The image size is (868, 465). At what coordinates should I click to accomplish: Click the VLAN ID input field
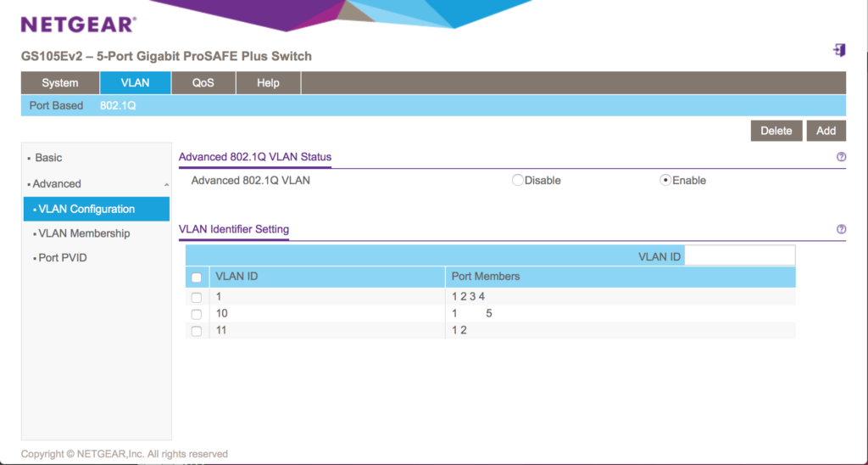(739, 255)
